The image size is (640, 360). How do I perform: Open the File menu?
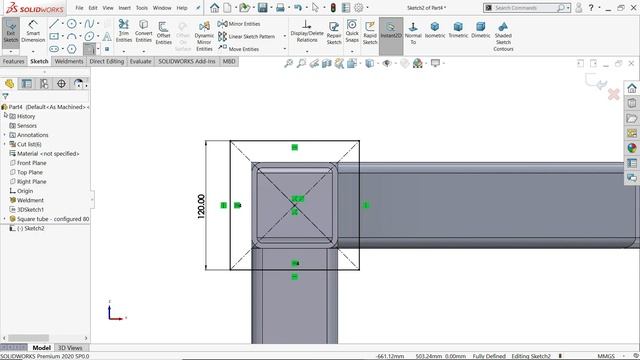(x=79, y=8)
